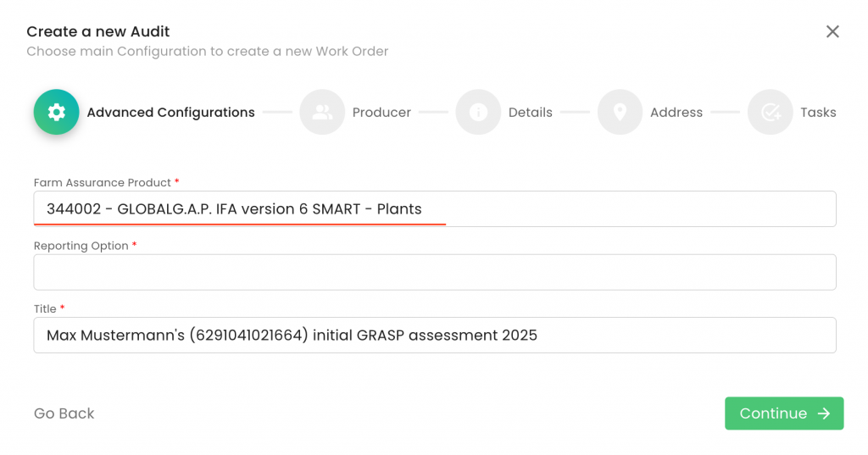Click into the Title text field
Image resolution: width=868 pixels, height=455 pixels.
coord(434,336)
